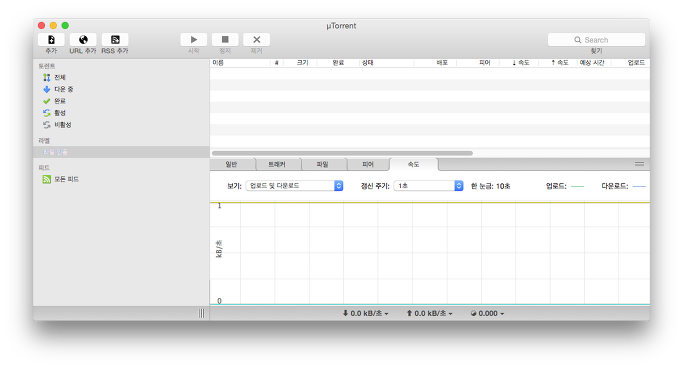Click the sidebar resize grip in status bar

click(201, 314)
